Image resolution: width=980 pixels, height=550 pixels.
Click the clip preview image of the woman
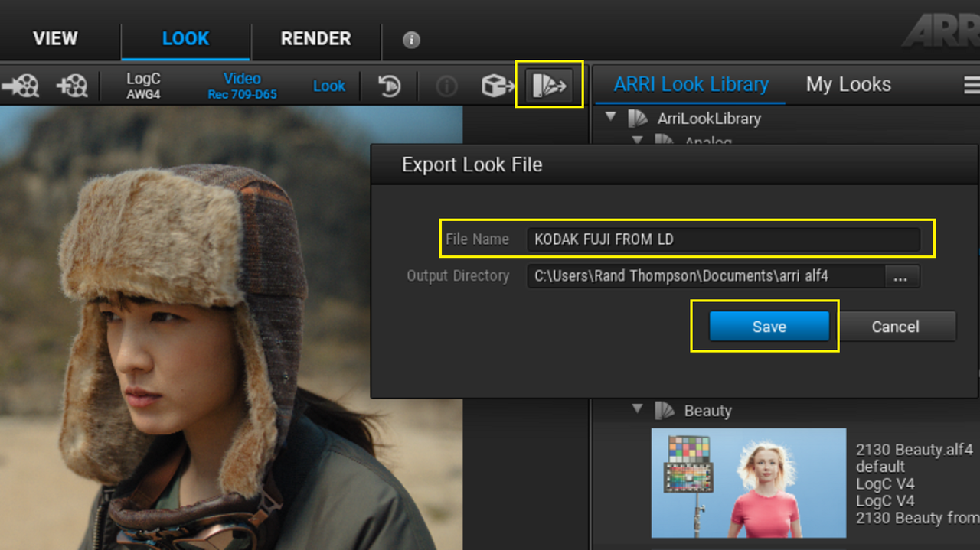(231, 328)
